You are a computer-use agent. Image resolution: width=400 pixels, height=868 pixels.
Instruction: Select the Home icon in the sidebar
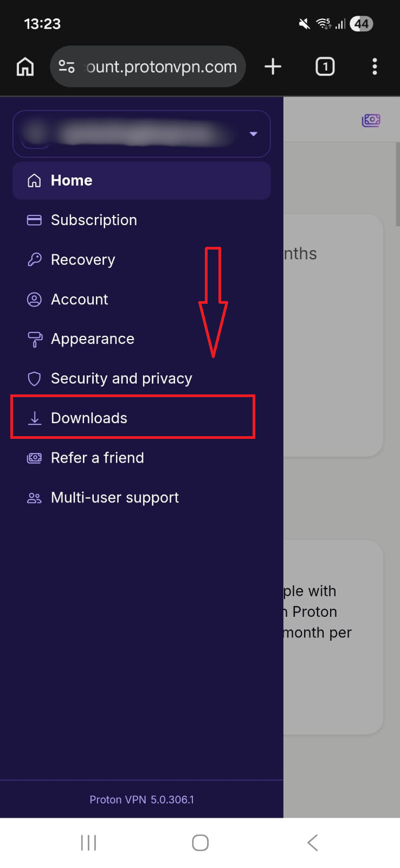[34, 180]
